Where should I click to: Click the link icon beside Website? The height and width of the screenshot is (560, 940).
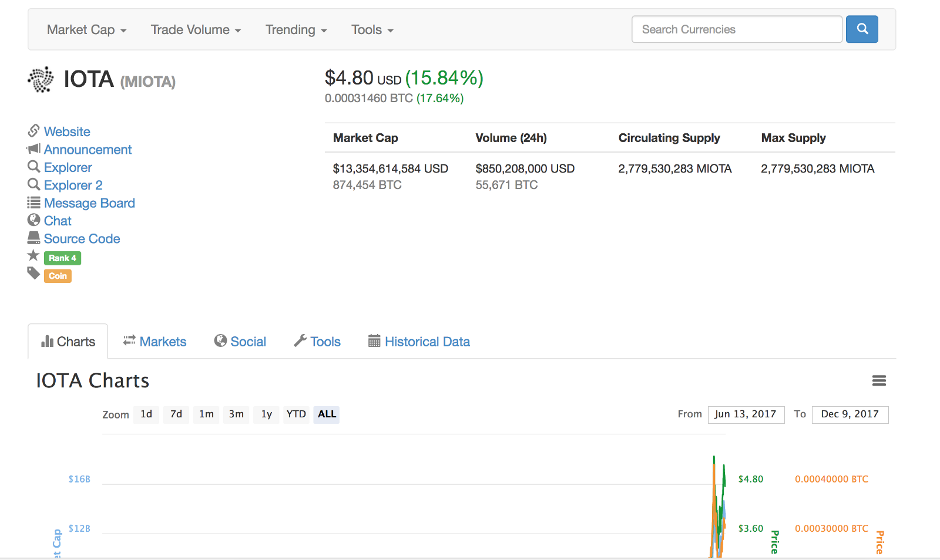tap(34, 130)
